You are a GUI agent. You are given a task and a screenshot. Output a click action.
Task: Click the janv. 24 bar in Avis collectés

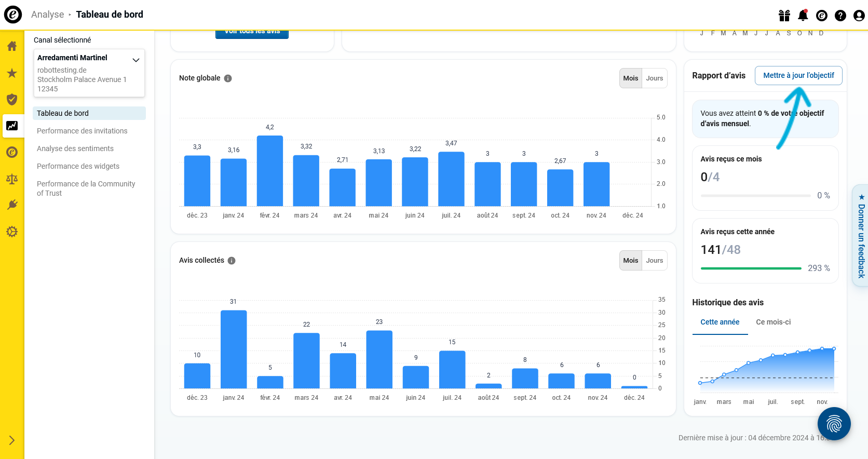(234, 349)
